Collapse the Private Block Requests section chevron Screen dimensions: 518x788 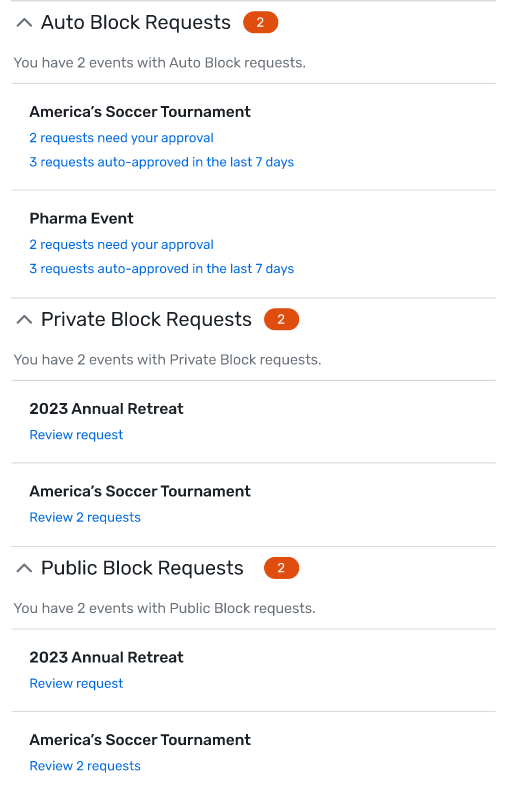24,320
